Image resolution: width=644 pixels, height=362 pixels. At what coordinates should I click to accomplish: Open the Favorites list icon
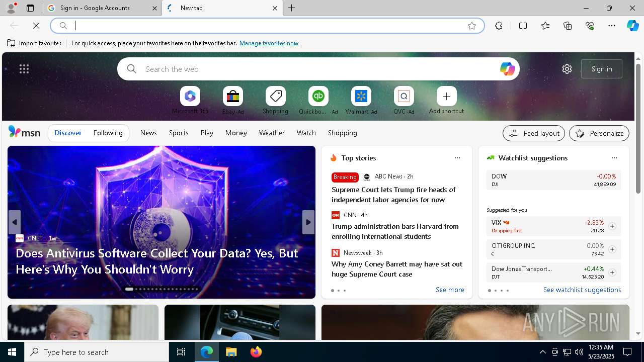click(545, 26)
